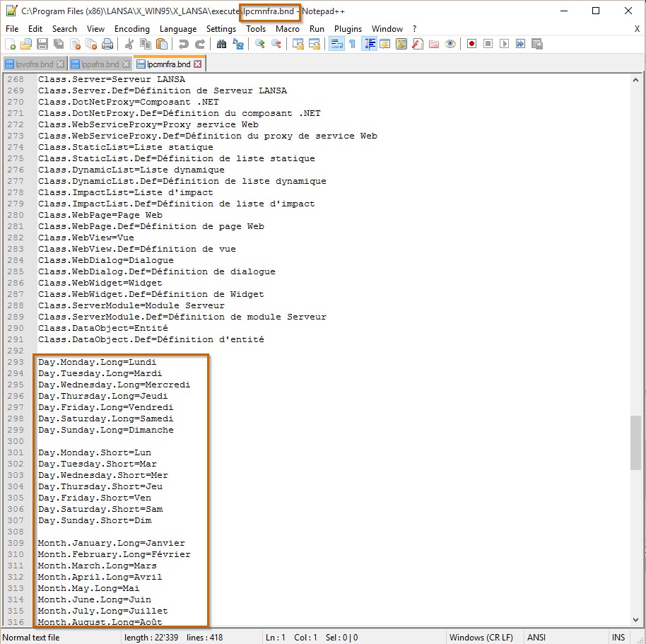This screenshot has width=646, height=644.
Task: Open Find with the binoculars icon
Action: (x=221, y=44)
